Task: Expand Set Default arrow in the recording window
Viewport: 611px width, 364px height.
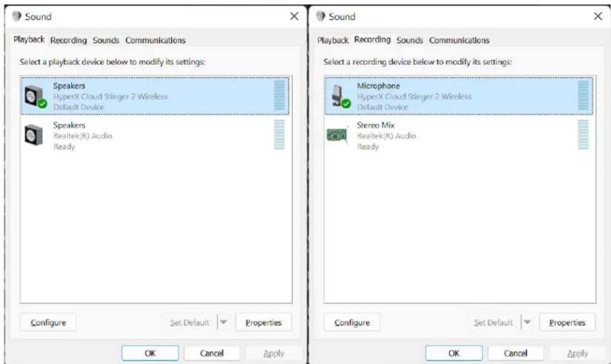Action: pos(526,322)
